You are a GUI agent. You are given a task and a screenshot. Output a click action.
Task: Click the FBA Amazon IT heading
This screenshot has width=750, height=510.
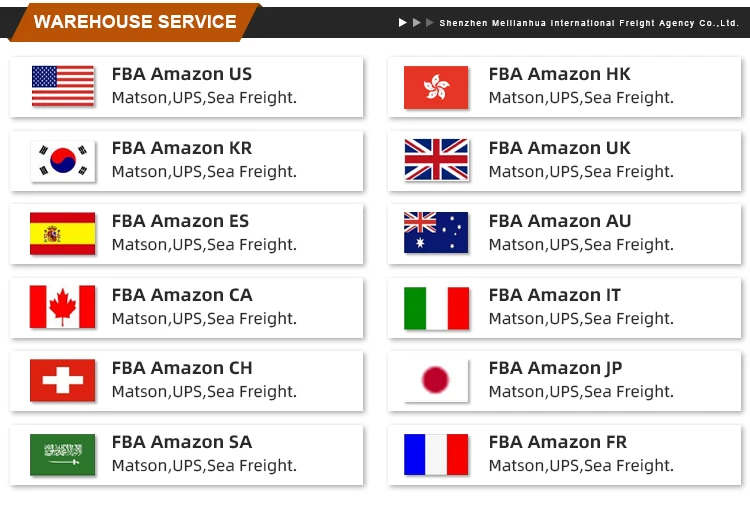[555, 295]
